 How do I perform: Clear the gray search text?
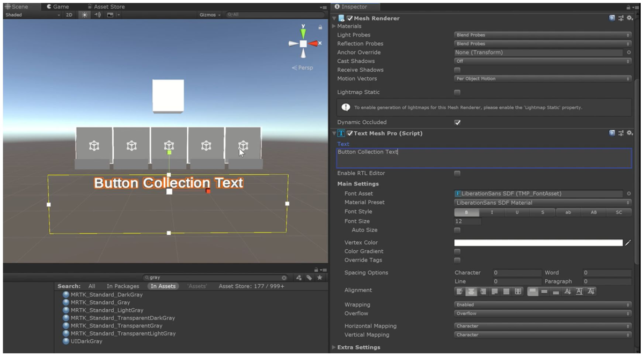[x=284, y=278]
